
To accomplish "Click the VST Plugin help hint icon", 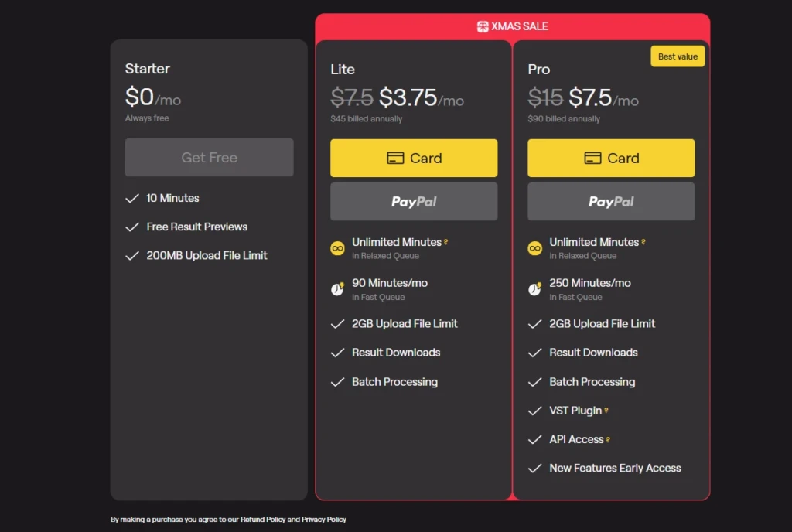I will click(x=606, y=411).
